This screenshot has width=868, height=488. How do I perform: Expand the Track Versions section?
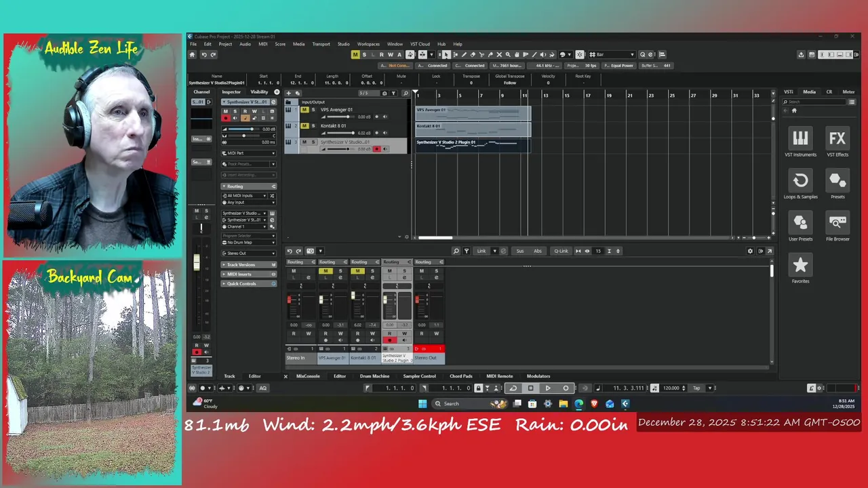click(x=248, y=264)
